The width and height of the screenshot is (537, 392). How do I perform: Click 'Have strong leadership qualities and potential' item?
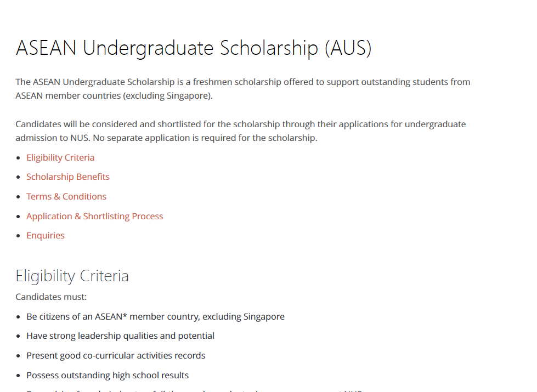click(x=120, y=336)
